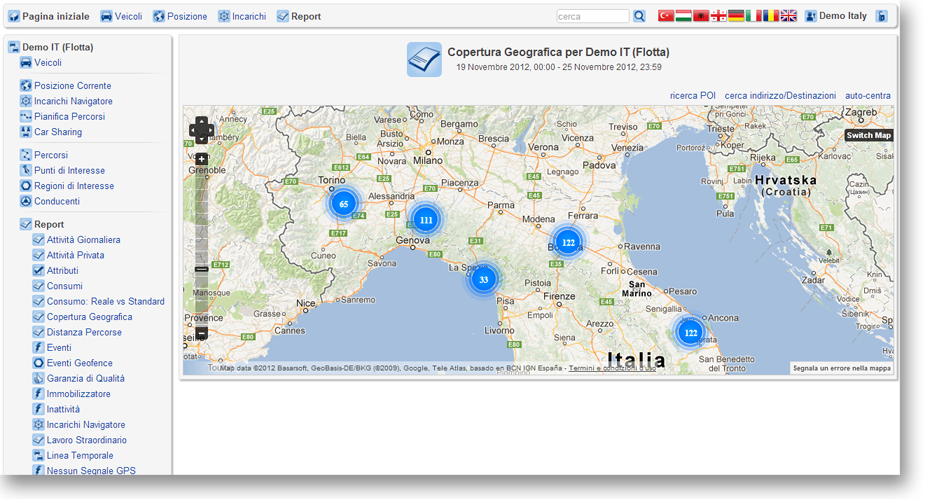The height and width of the screenshot is (499, 925).
Task: Click the Car Sharing icon
Action: tap(26, 132)
